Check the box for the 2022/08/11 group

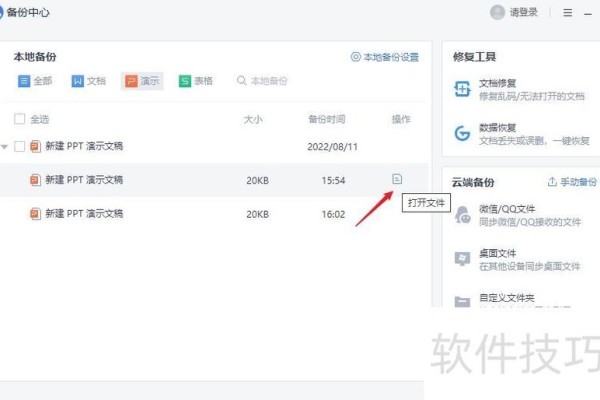20,146
